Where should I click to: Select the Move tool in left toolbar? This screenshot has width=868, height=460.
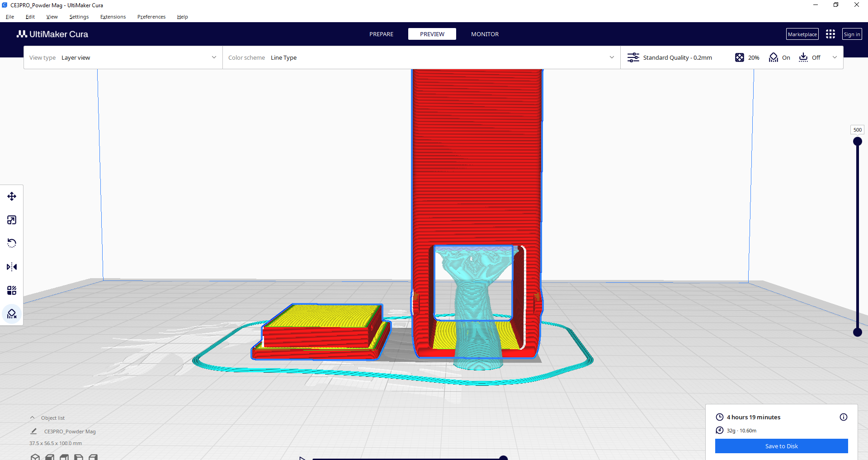pos(12,196)
